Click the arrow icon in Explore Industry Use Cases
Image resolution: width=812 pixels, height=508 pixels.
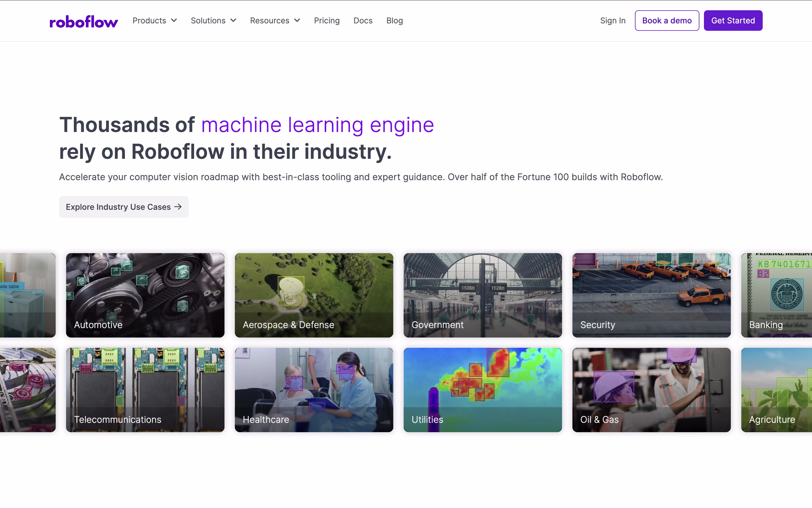coord(178,207)
